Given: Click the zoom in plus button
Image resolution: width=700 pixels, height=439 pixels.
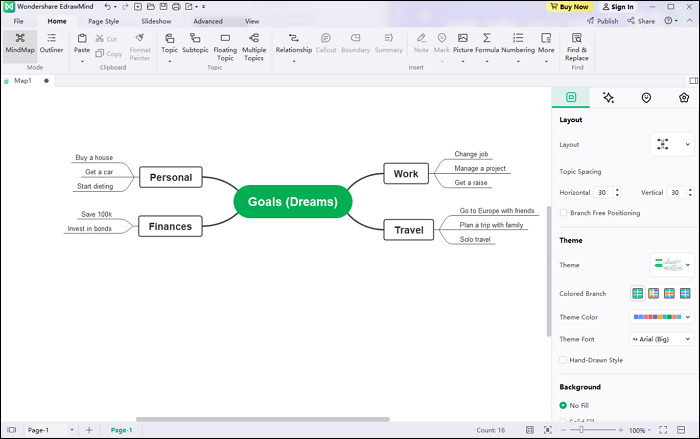Looking at the screenshot, I should [621, 430].
